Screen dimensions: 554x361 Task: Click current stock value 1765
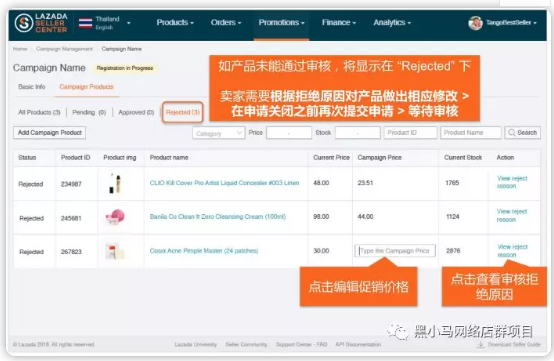(x=452, y=183)
